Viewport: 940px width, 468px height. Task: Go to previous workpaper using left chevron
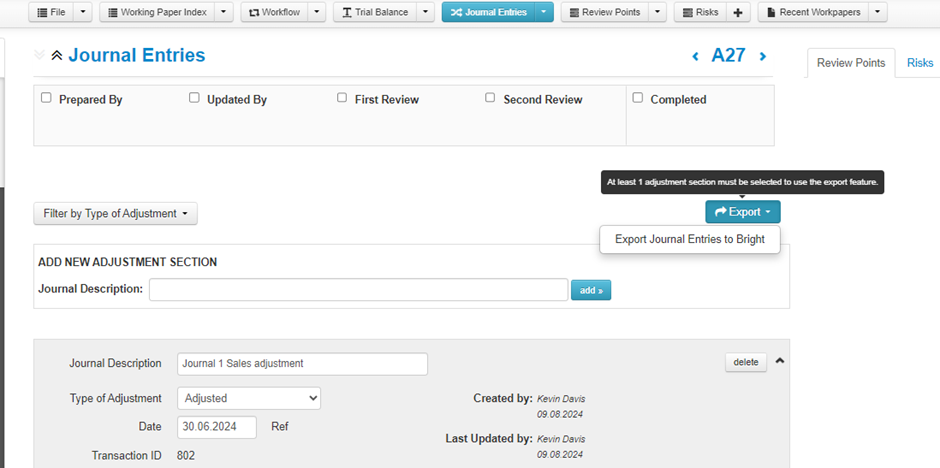[696, 57]
